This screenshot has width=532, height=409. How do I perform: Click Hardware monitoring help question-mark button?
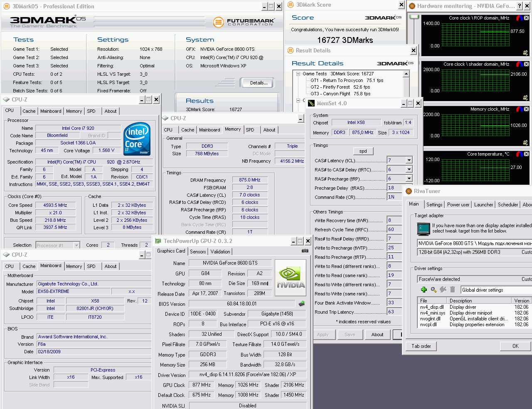[x=520, y=6]
